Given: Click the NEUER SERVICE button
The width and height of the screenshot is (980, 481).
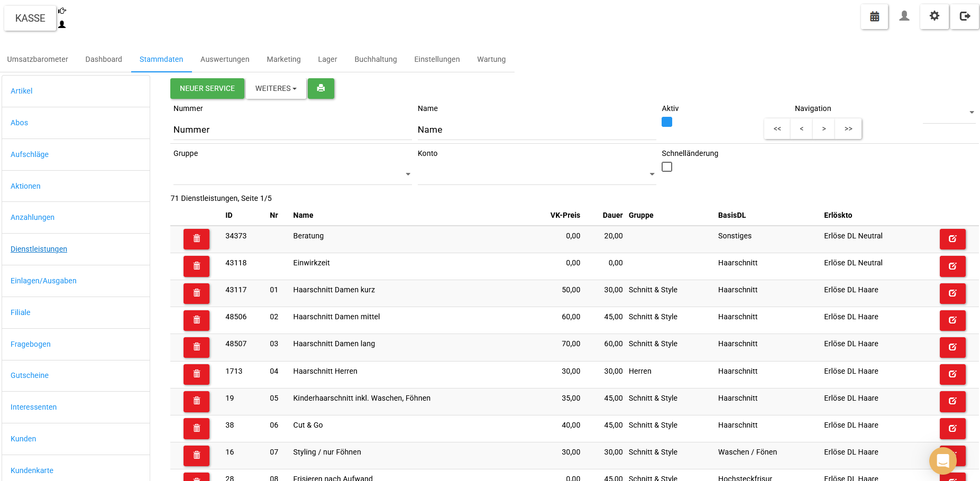Looking at the screenshot, I should pyautogui.click(x=207, y=88).
